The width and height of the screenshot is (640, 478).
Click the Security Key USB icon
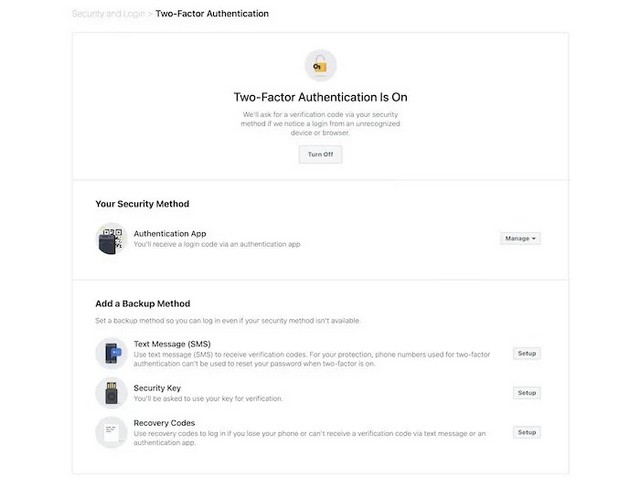tap(111, 392)
